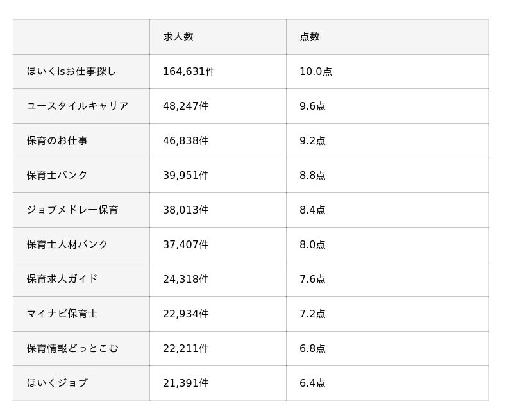Select the 24,318件 job count cell
The image size is (513, 420).
(x=186, y=280)
